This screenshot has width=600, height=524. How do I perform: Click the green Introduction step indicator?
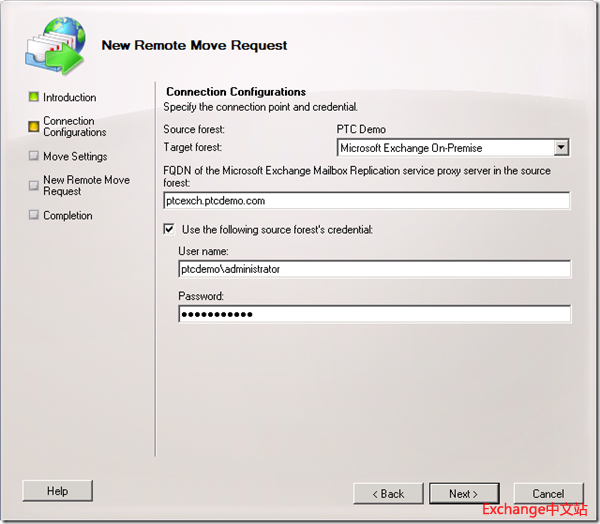pos(34,98)
